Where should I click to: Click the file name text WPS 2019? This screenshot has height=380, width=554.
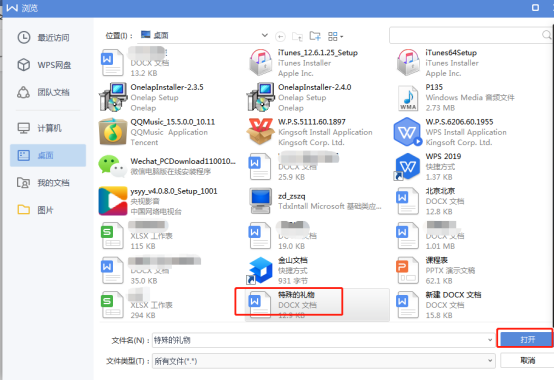point(443,156)
